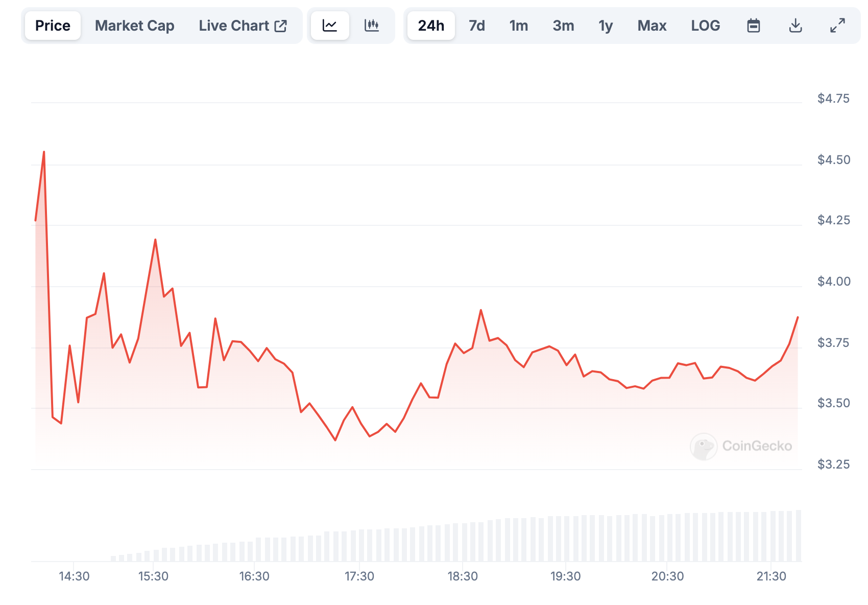The image size is (868, 605).
Task: Click the download chart icon
Action: 795,26
